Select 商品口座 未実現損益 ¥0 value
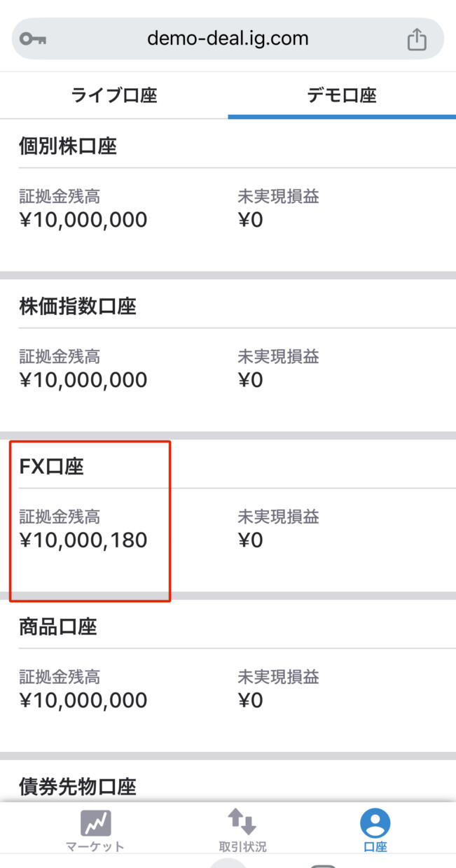Screen dimensions: 456x868 pyautogui.click(x=251, y=701)
